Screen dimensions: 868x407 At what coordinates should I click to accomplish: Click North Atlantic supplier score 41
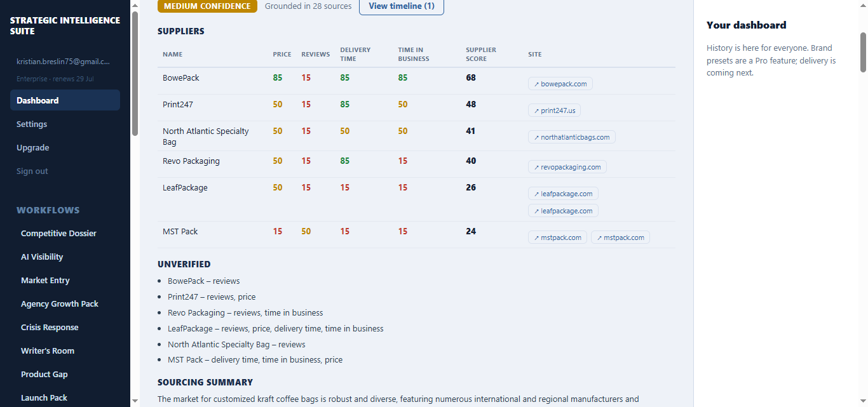tap(471, 131)
